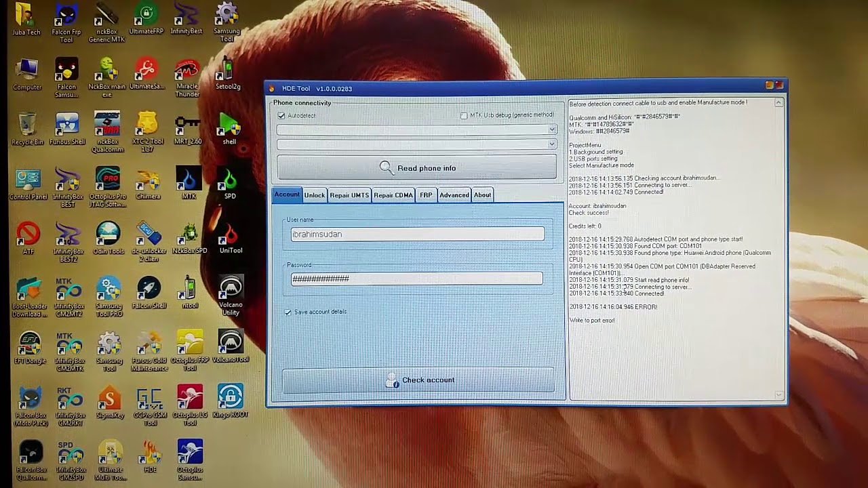Close the HDE Tool window
This screenshot has height=488, width=868.
coord(779,85)
